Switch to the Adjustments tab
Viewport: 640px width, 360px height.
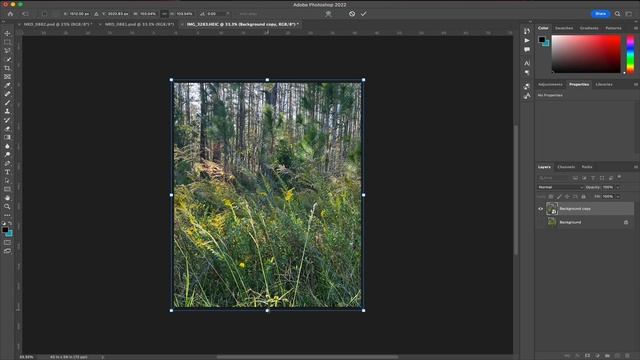(x=550, y=84)
